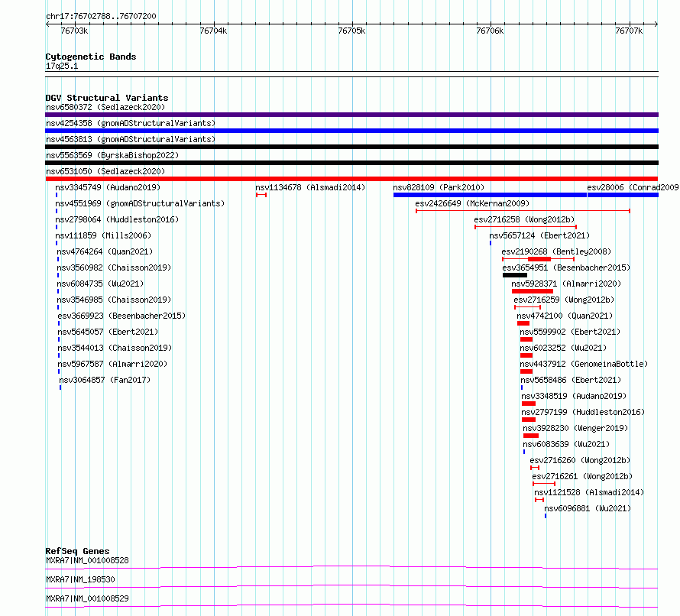The image size is (680, 616).
Task: Select the 17q25.1 band label
Action: [x=62, y=66]
